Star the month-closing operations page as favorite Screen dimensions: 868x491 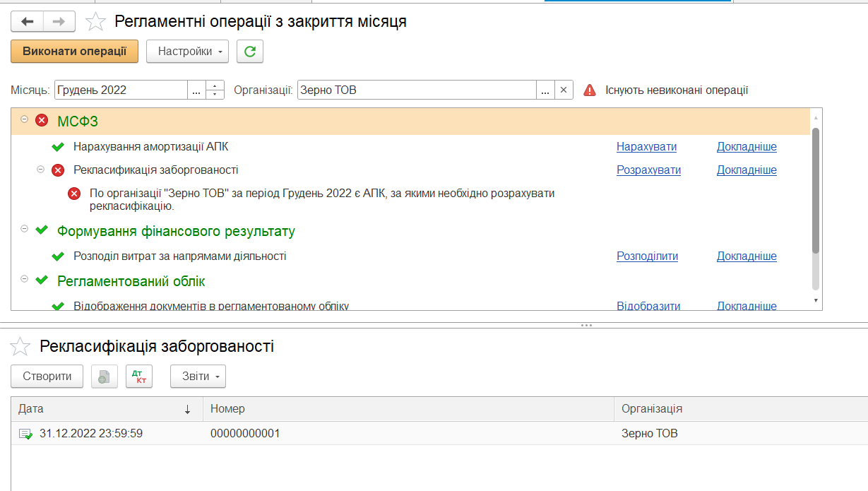coord(95,22)
